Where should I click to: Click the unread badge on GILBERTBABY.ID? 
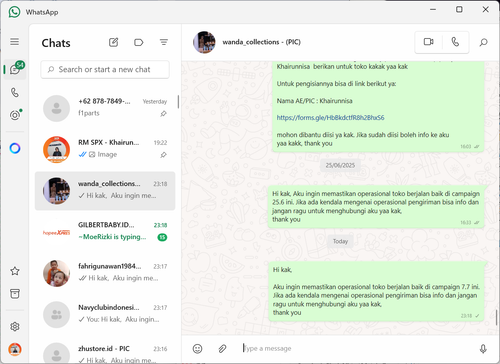pos(162,237)
